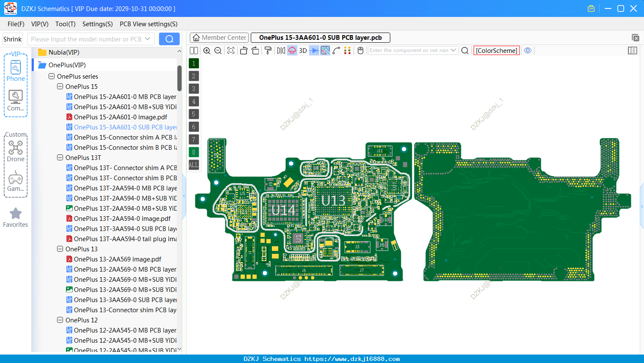Collapse the OnePlus 13 node
644x363 pixels.
coord(60,249)
